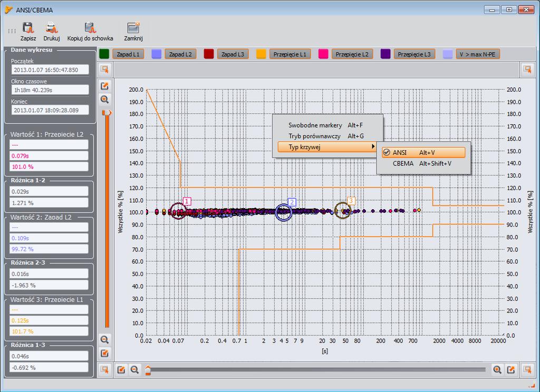Viewport: 540px width, 392px height.
Task: Toggle the Zapad L1 series button
Action: pyautogui.click(x=128, y=54)
